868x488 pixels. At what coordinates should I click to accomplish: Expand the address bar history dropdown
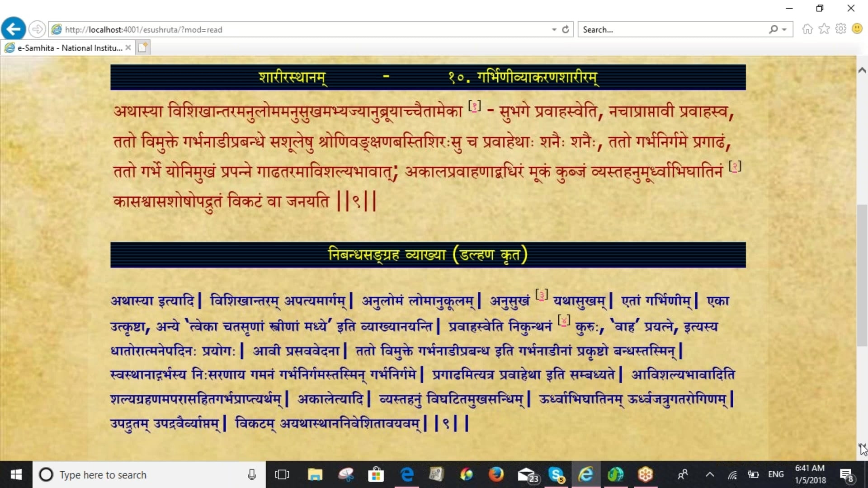[x=554, y=29]
